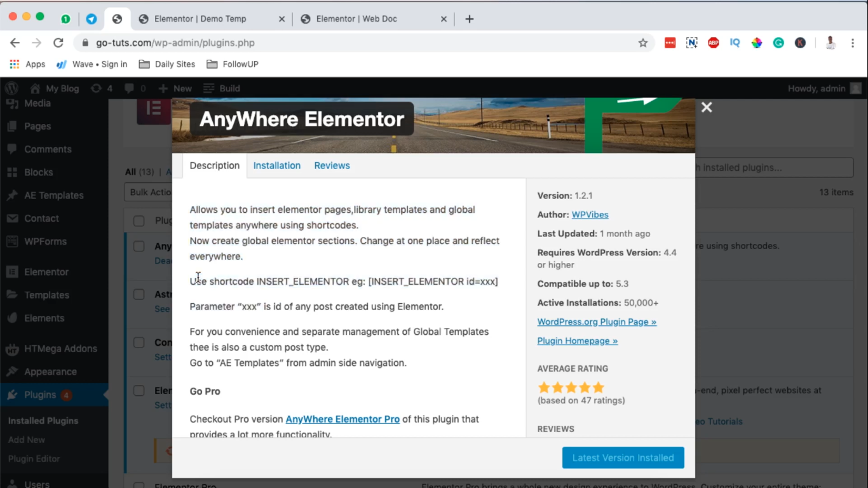The width and height of the screenshot is (868, 488).
Task: Open AnyWhere Elementor Pro link
Action: (x=342, y=419)
